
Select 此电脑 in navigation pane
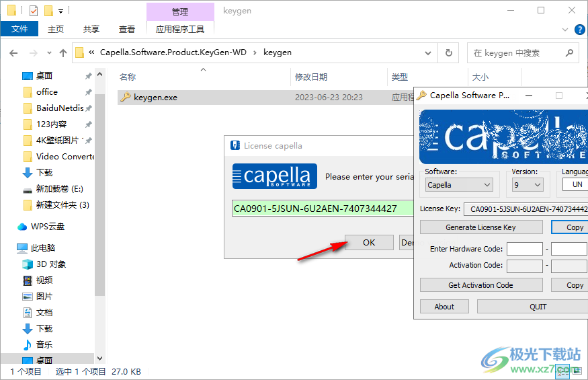(43, 248)
